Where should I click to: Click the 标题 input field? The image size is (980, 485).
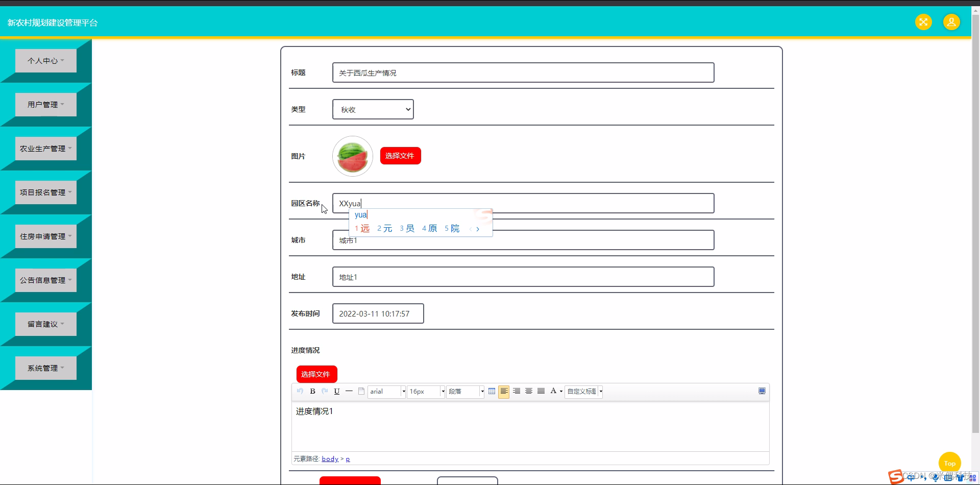[523, 72]
